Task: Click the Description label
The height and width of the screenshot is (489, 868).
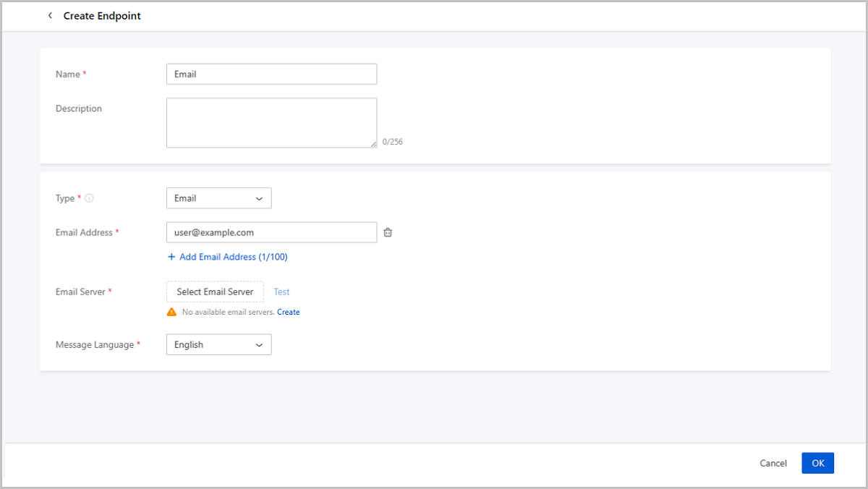Action: [79, 109]
